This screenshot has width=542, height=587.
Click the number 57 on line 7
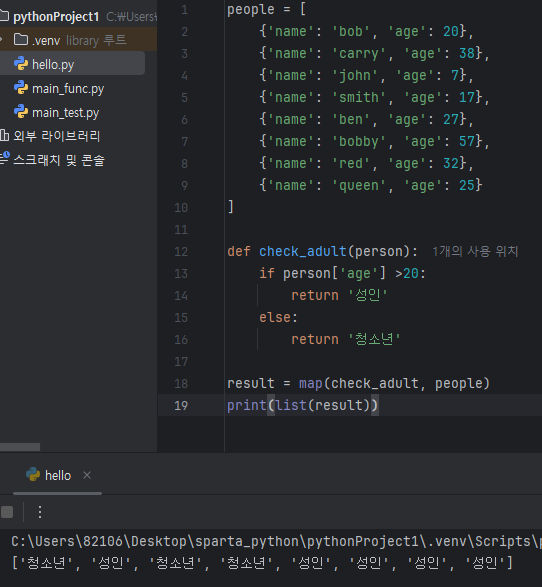point(467,142)
